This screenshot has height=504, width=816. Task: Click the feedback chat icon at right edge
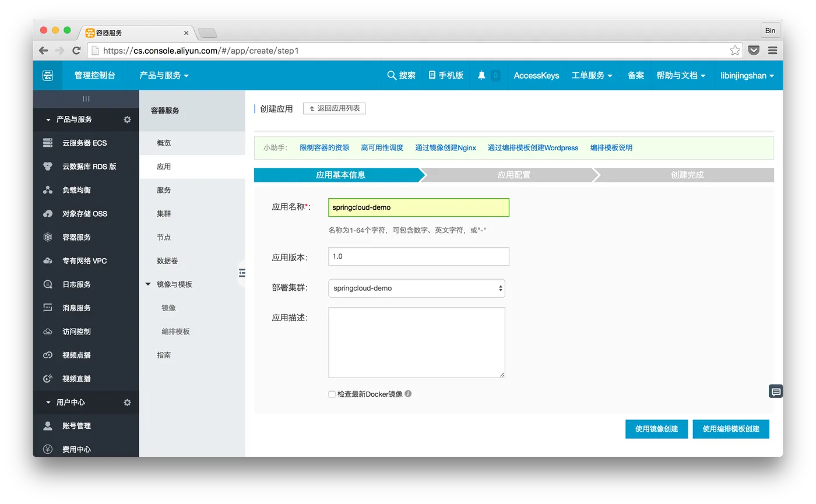[776, 392]
